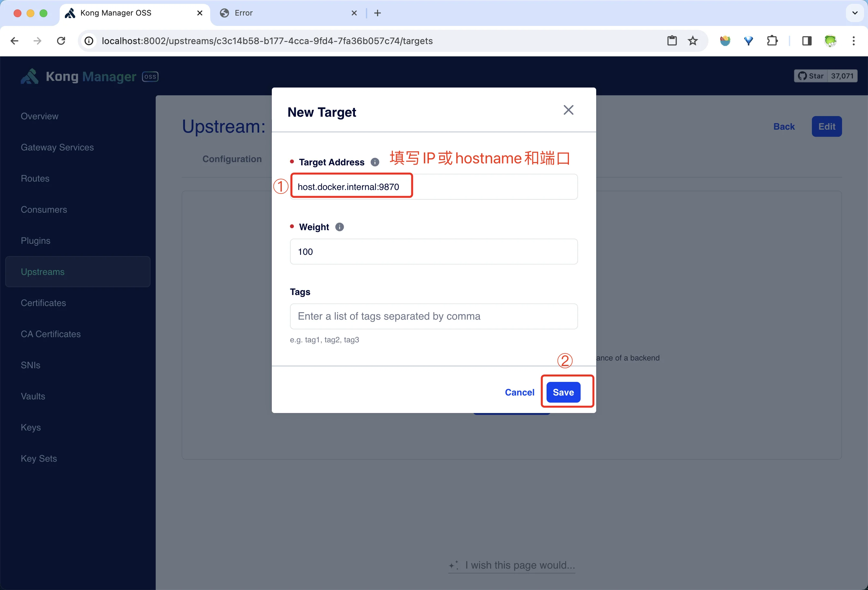Click the Weight input field

(433, 252)
